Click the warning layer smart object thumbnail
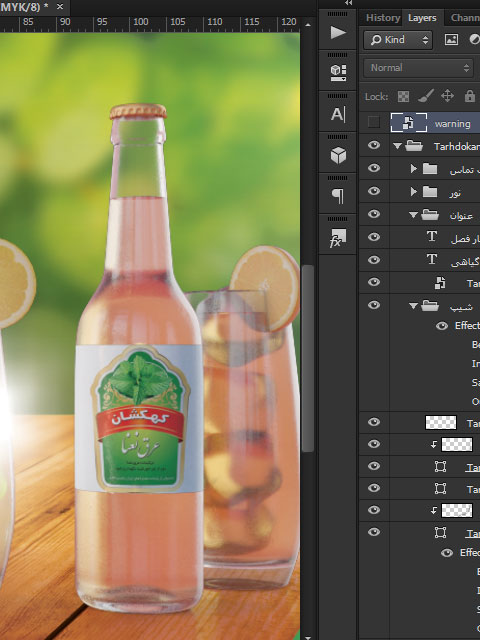This screenshot has width=480, height=640. (409, 122)
